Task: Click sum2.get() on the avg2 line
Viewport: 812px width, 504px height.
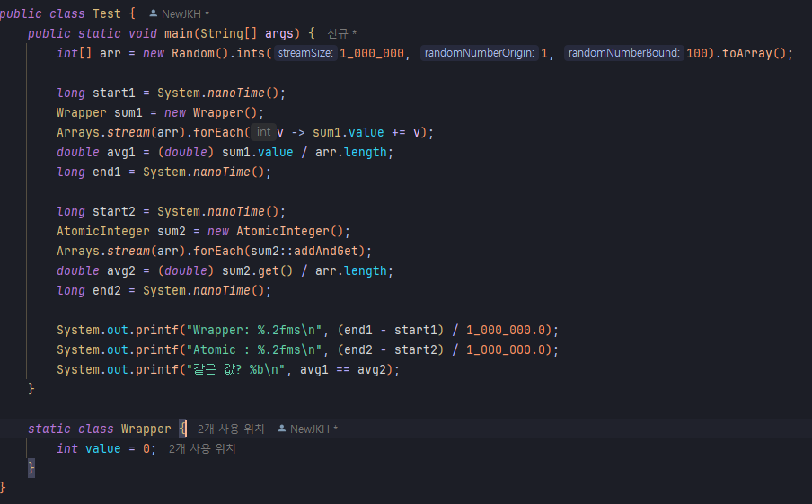Action: point(258,271)
